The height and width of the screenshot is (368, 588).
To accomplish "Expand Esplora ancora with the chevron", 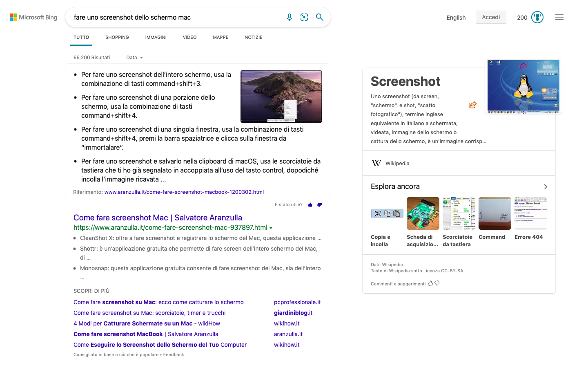I will tap(546, 187).
